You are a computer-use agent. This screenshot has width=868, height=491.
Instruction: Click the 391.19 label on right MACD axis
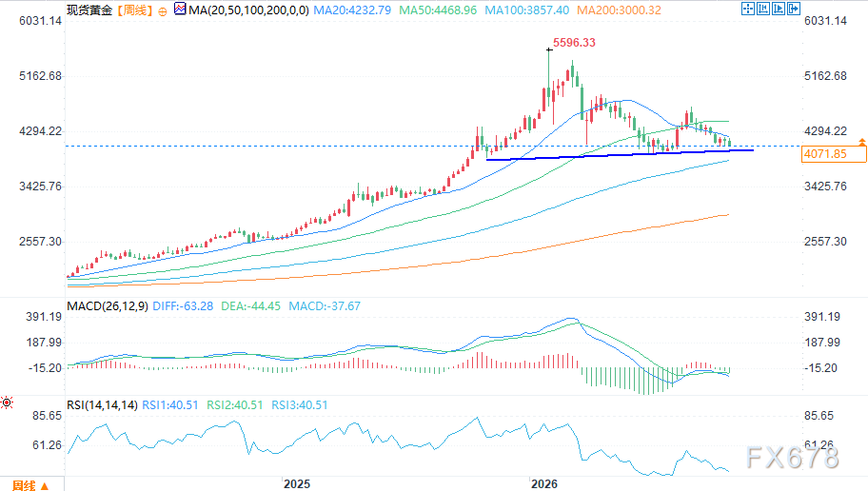822,317
